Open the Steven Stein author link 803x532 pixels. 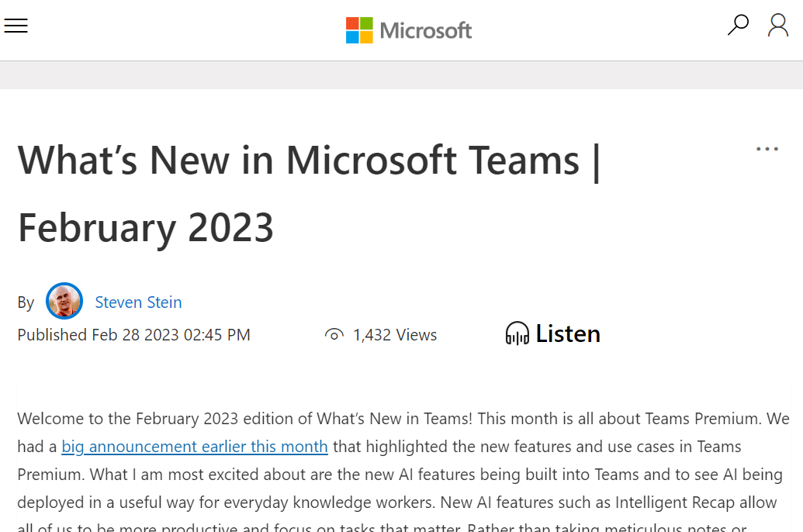(138, 302)
